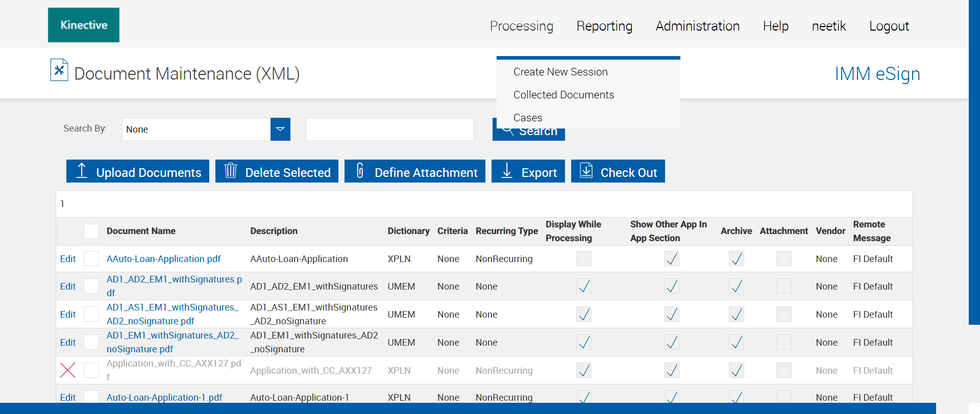Click the Export download arrow icon
Screen dimensions: 980x414
(507, 171)
